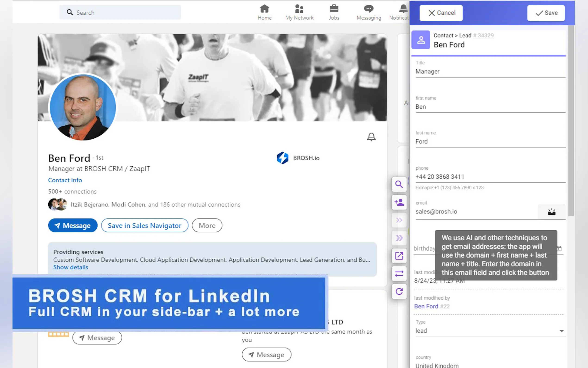The image size is (588, 368).
Task: Click the lower double chevron sidebar icon
Action: [x=399, y=238]
